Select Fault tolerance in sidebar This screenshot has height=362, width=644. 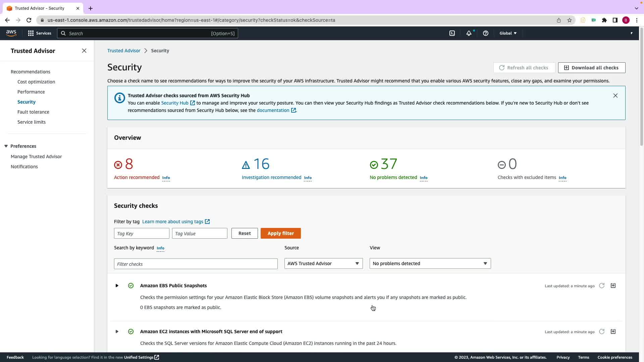point(33,112)
